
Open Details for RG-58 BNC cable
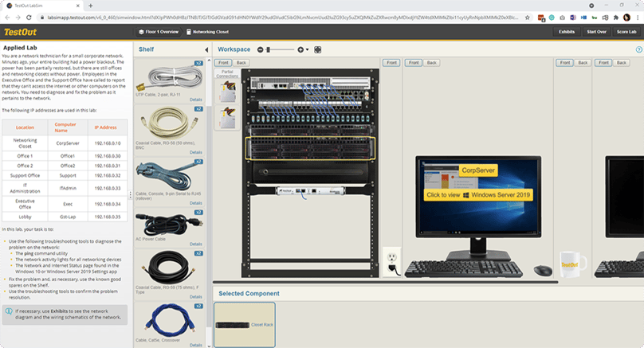pyautogui.click(x=196, y=152)
